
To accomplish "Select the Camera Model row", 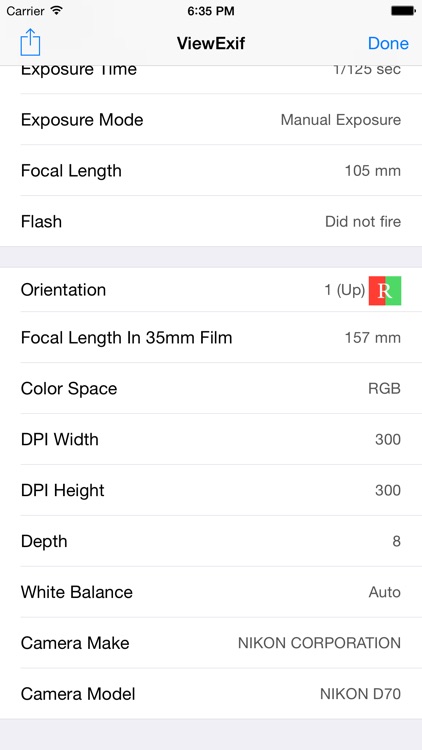I will 211,694.
